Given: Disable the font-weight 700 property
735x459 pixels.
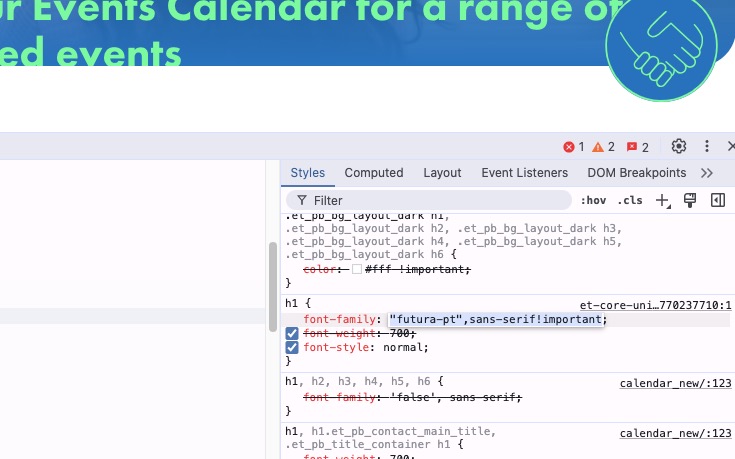Looking at the screenshot, I should coord(292,333).
